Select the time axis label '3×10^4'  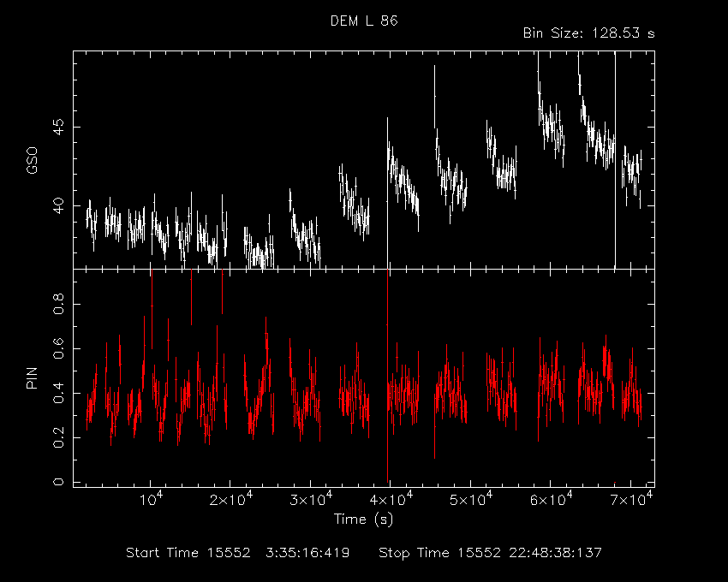click(311, 499)
